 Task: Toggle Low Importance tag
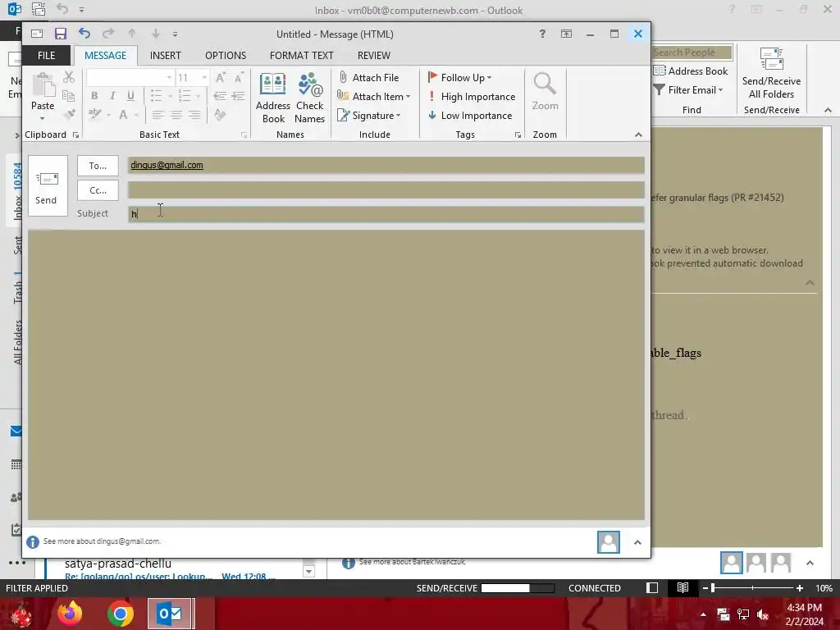pyautogui.click(x=470, y=115)
